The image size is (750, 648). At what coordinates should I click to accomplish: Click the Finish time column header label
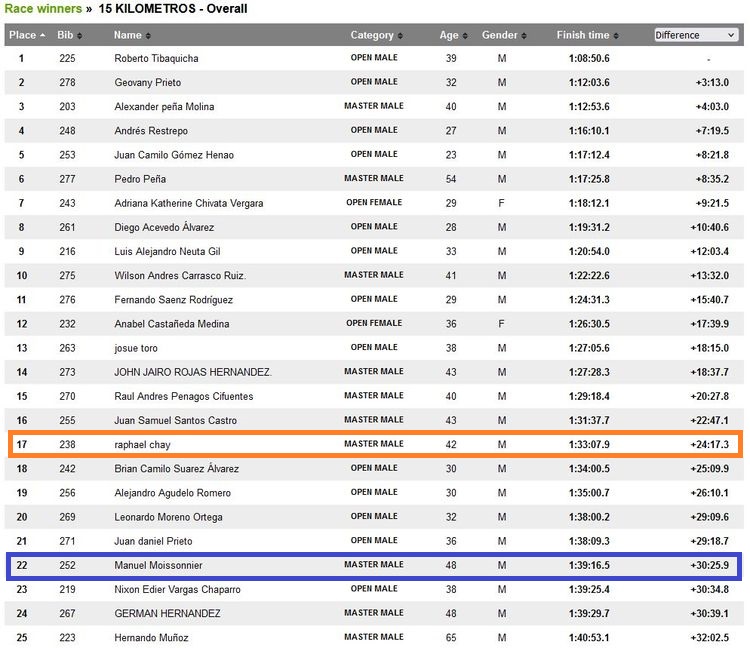582,35
